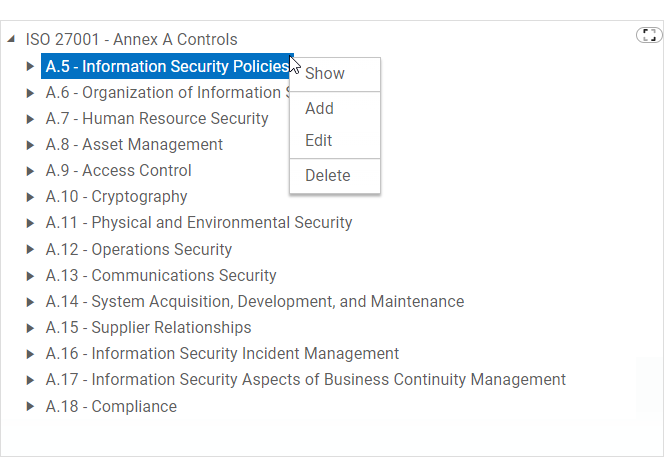This screenshot has height=457, width=664.
Task: Choose Delete from the context menu
Action: click(x=327, y=175)
